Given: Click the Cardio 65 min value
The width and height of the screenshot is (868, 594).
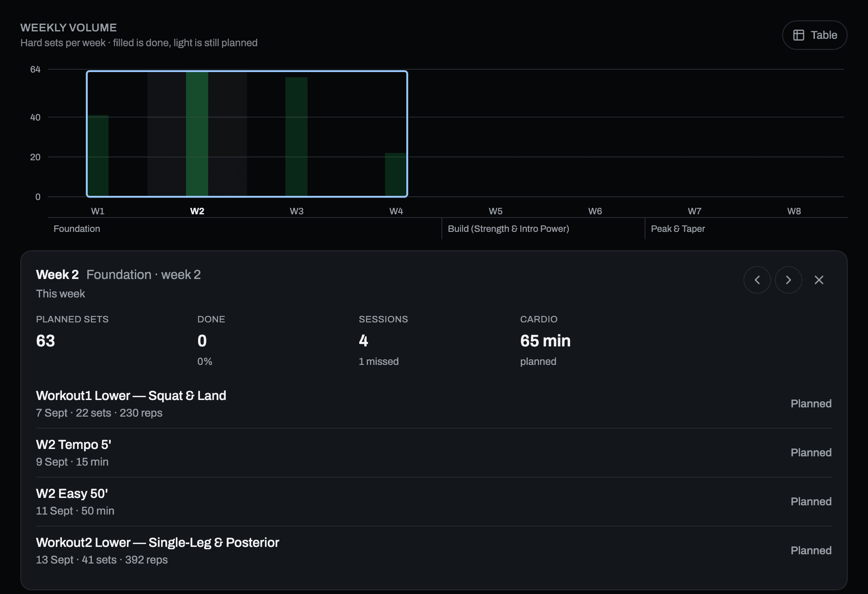Looking at the screenshot, I should [x=545, y=341].
